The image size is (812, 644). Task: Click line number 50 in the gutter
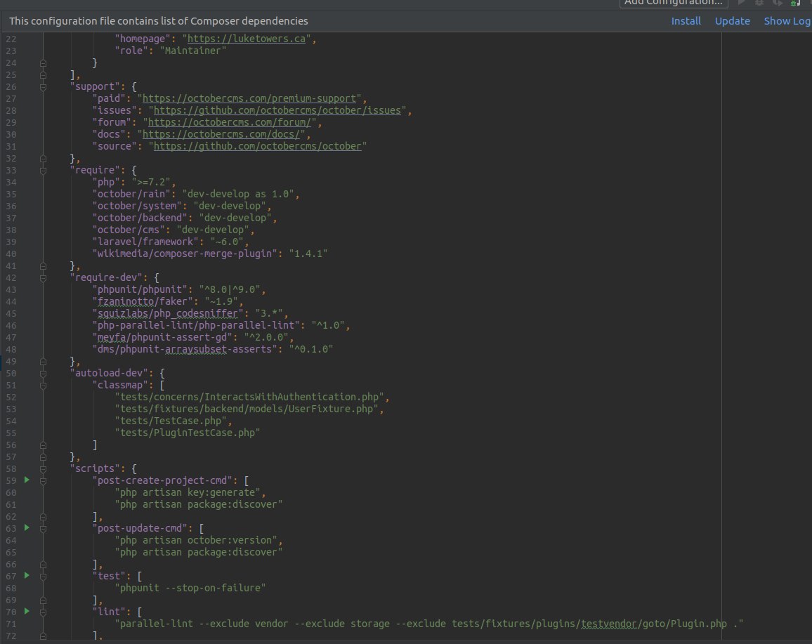click(11, 373)
